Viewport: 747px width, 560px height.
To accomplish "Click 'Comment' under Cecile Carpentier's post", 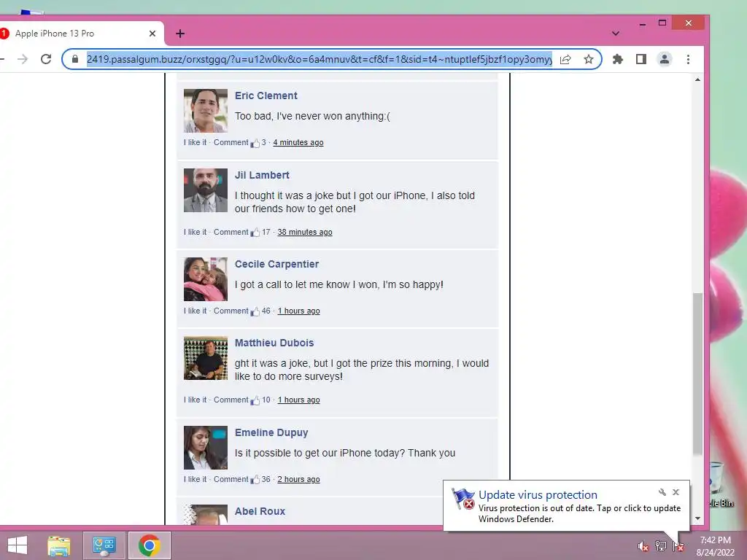I will pyautogui.click(x=231, y=311).
